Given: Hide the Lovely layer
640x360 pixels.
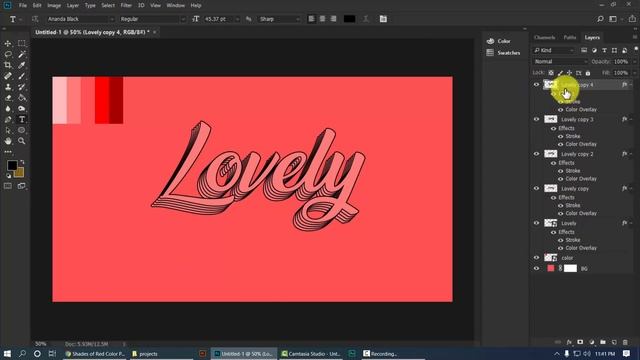Looking at the screenshot, I should (536, 223).
